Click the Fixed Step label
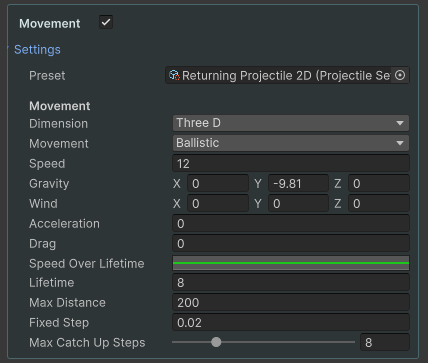The image size is (428, 363). pyautogui.click(x=59, y=323)
